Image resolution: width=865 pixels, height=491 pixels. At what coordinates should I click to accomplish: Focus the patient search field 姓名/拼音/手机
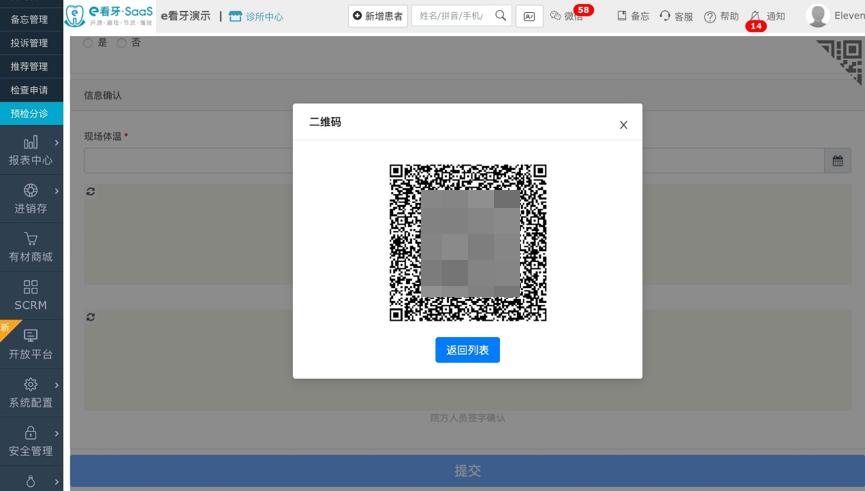point(452,16)
